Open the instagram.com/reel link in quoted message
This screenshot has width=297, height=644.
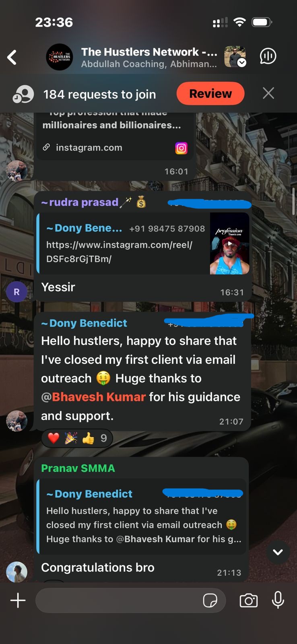119,252
